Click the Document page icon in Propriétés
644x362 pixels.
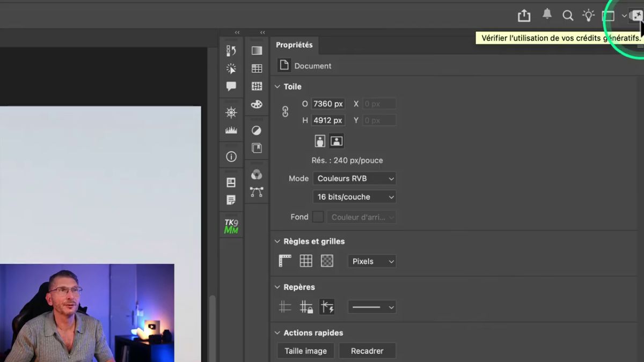coord(284,65)
